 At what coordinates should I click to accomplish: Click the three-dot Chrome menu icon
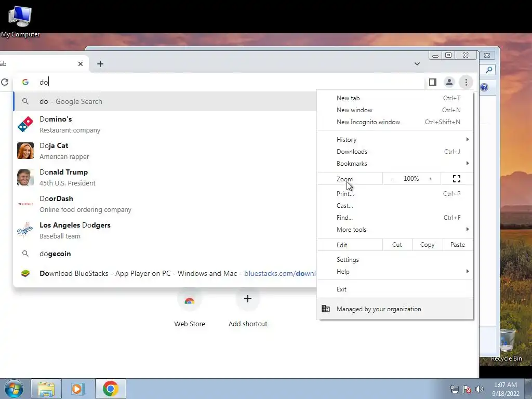(x=466, y=82)
